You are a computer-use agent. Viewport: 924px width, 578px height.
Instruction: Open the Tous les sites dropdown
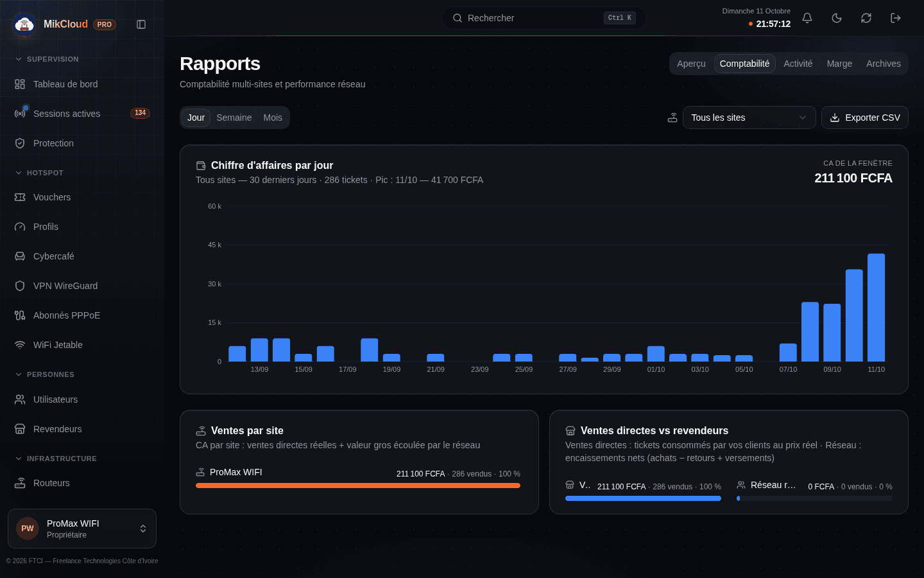tap(749, 118)
